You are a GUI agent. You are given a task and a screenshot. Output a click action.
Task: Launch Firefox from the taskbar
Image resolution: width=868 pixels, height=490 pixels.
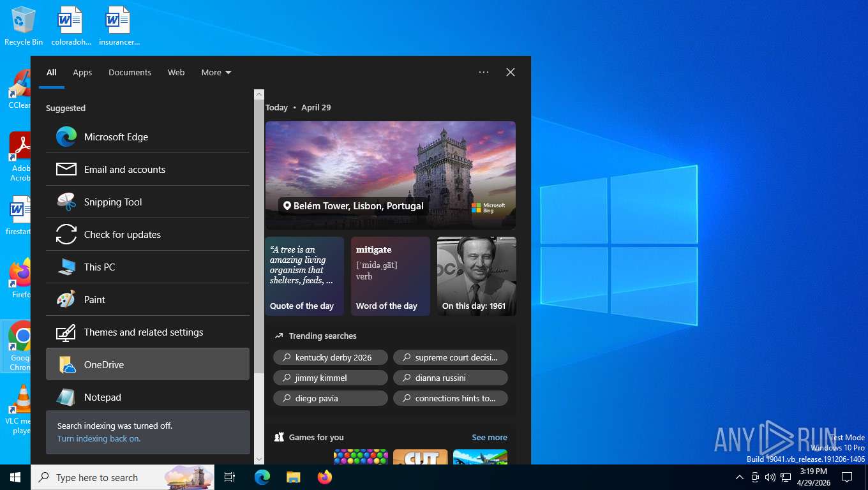[x=324, y=477]
